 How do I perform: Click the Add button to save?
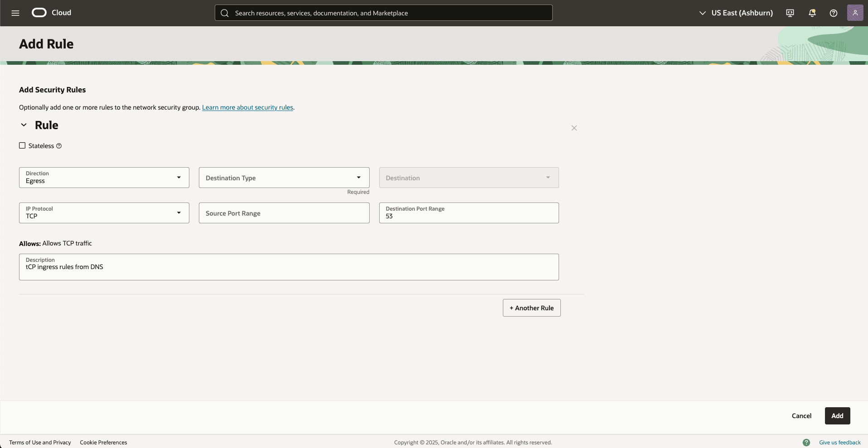(x=837, y=415)
